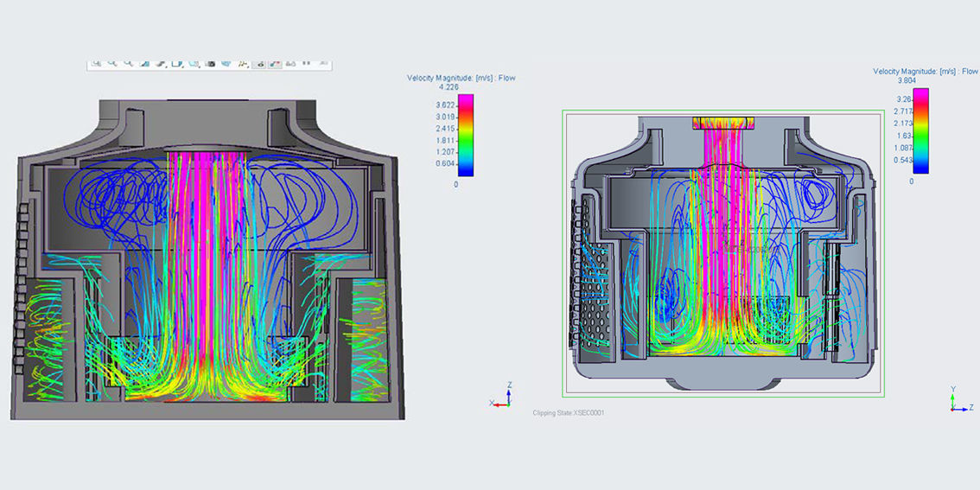Viewport: 980px width, 490px height.
Task: Click the camera-like saved view toolbar icon
Action: tap(211, 64)
